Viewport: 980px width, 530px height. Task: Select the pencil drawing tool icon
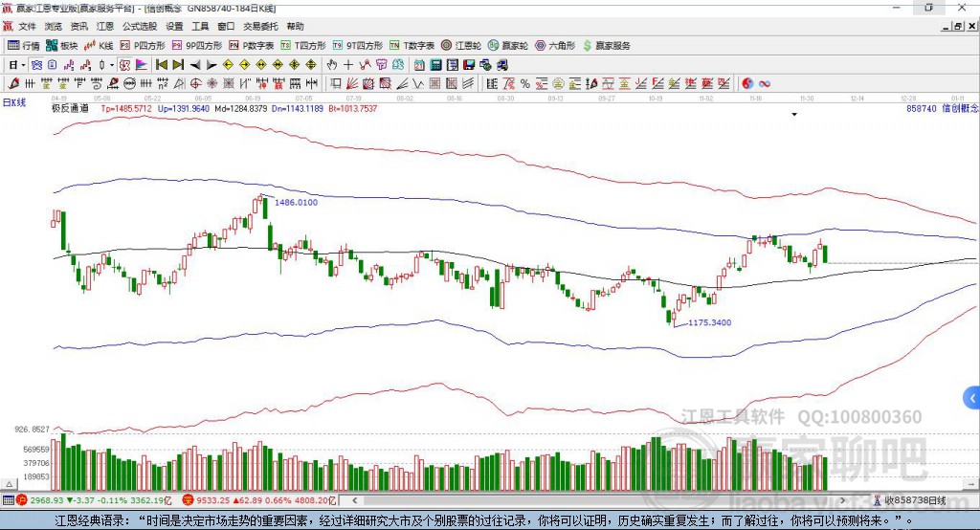[13, 84]
